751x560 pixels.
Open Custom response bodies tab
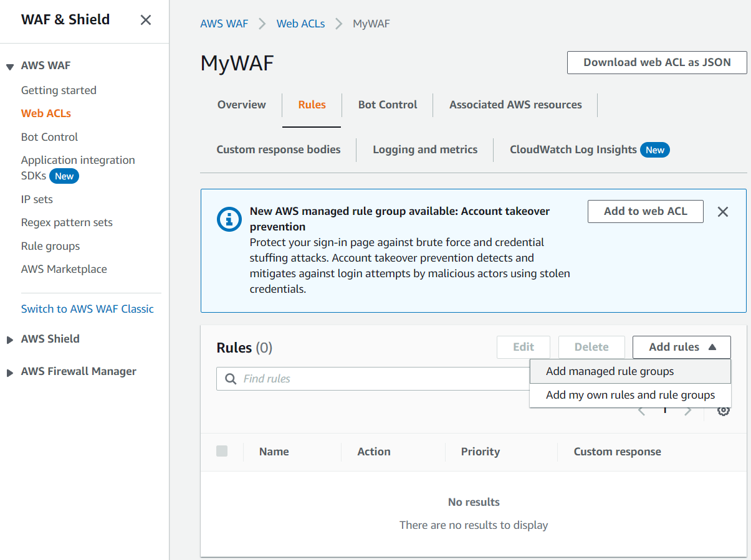pyautogui.click(x=279, y=149)
